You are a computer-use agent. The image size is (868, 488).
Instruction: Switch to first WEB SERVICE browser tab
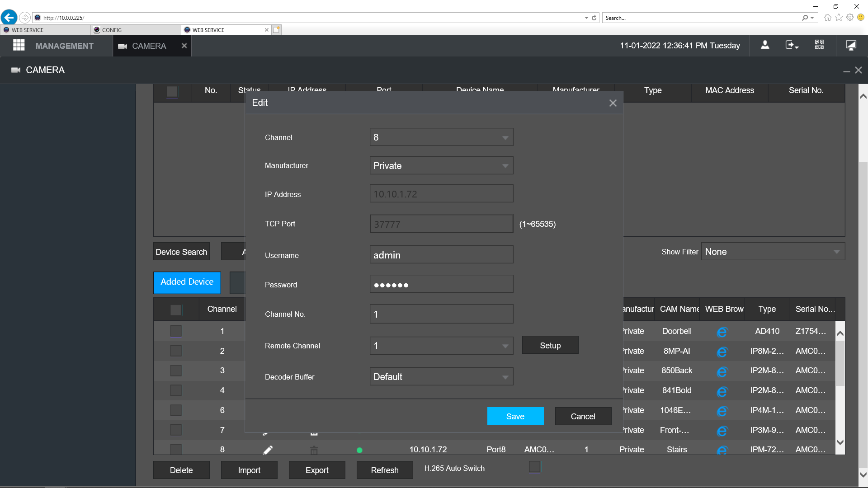[45, 30]
